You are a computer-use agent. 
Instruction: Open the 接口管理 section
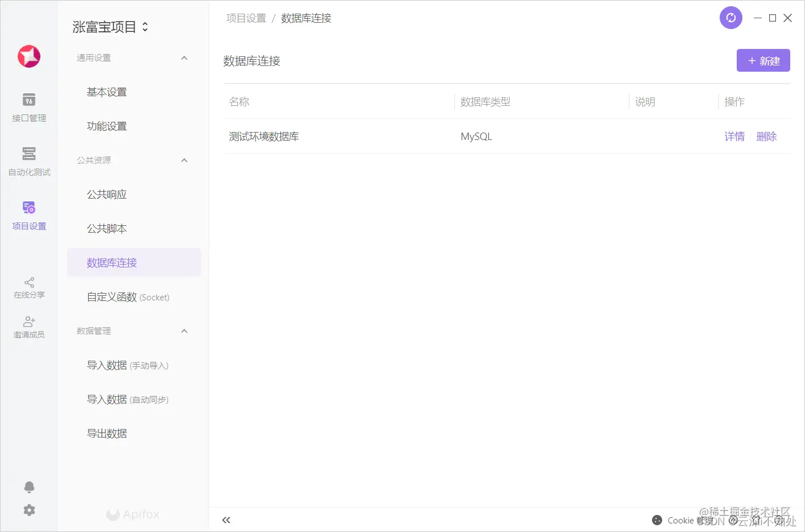29,108
